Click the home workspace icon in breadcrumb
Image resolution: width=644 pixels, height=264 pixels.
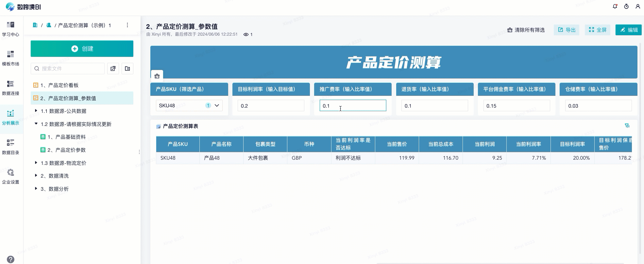[x=35, y=25]
